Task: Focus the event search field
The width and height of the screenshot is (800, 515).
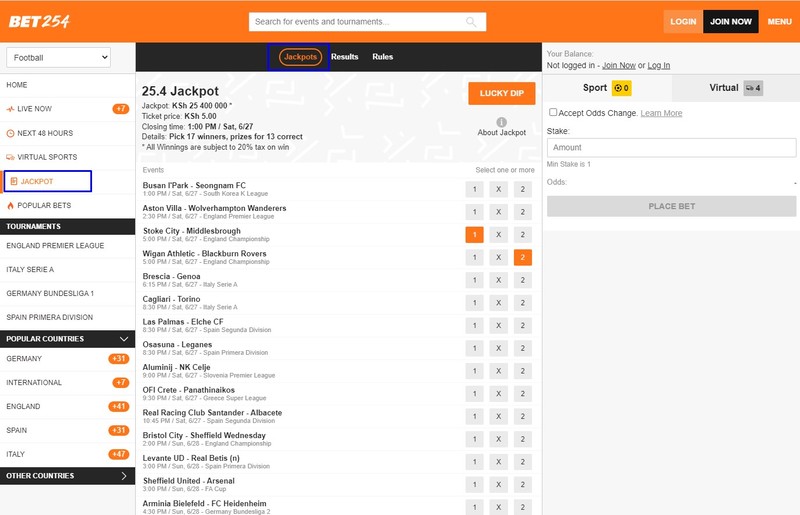Action: tap(367, 22)
